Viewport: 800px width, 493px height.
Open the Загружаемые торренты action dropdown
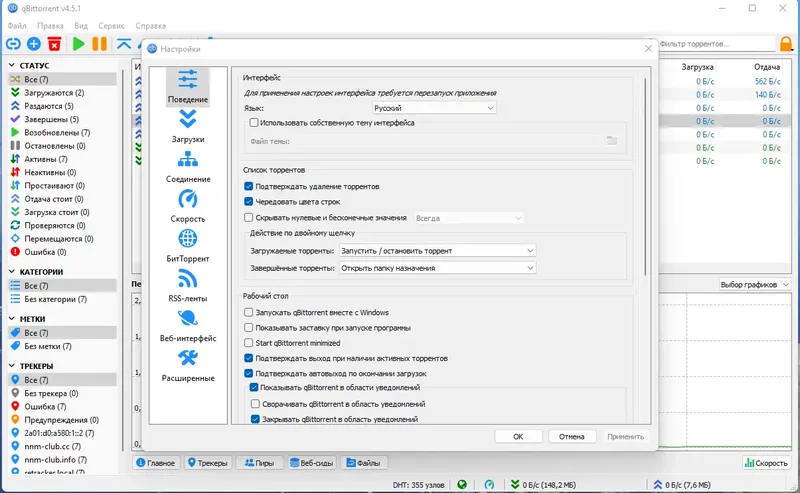pyautogui.click(x=437, y=251)
